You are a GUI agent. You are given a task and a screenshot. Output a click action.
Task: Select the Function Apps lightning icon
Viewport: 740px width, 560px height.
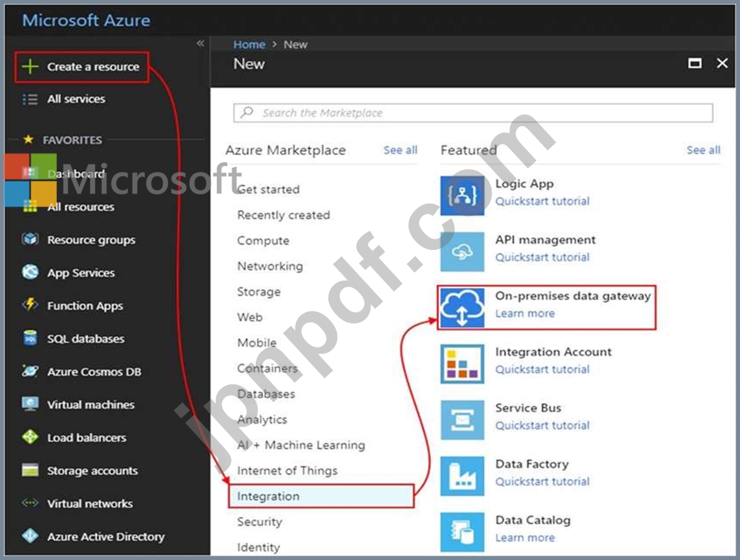tap(30, 305)
